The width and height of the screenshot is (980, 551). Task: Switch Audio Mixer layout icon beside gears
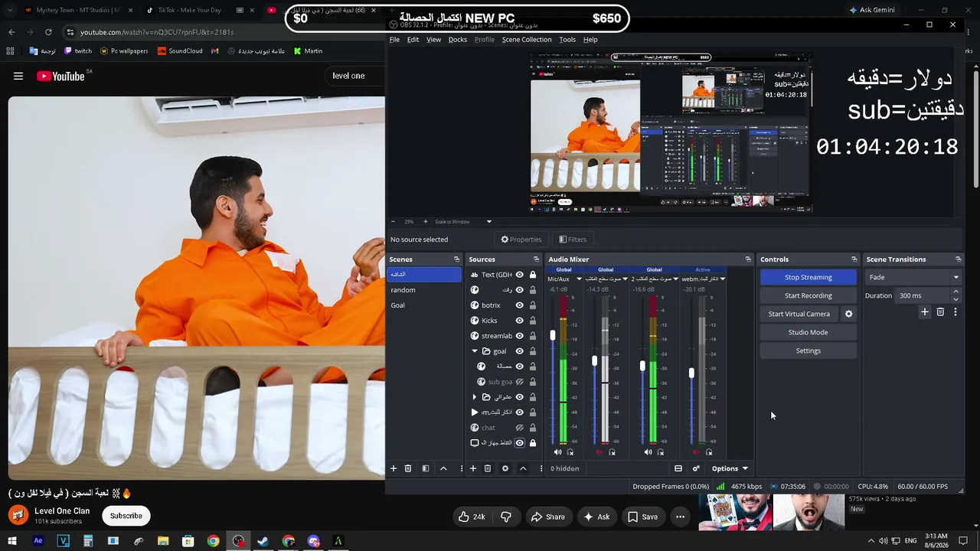tap(678, 468)
